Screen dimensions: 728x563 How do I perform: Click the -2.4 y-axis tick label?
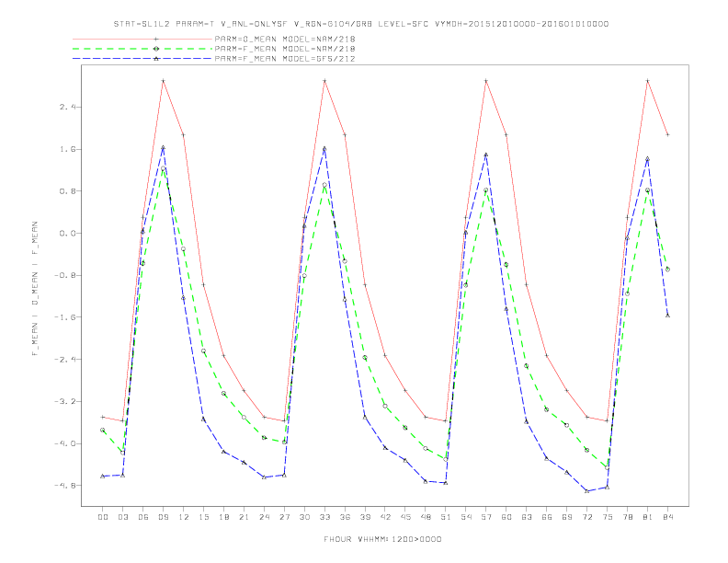65,359
